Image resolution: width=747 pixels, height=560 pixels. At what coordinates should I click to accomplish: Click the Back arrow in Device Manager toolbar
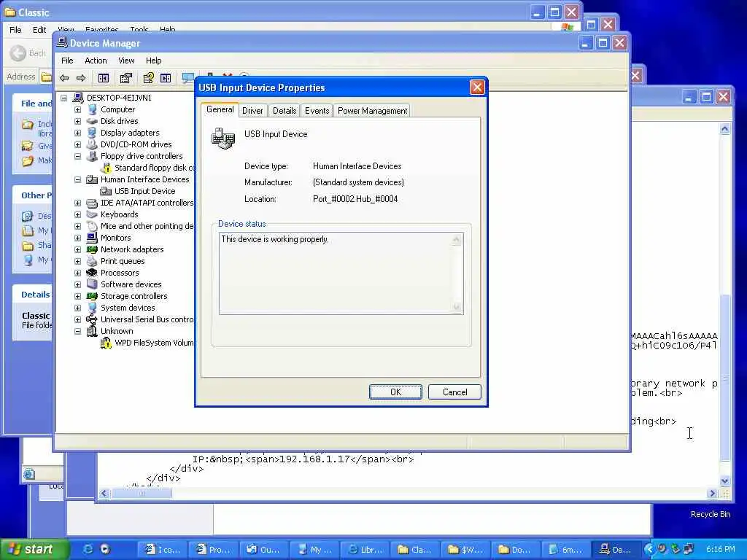tap(64, 77)
